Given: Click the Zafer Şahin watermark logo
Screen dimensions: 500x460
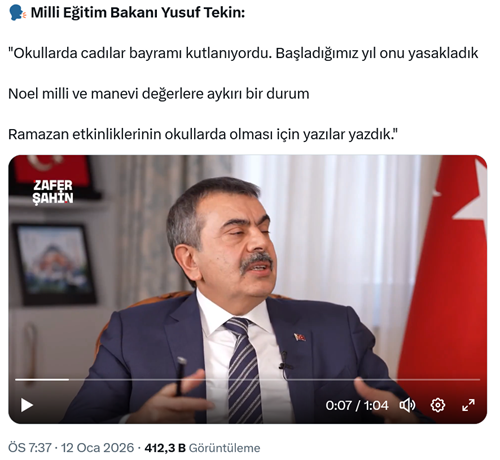Looking at the screenshot, I should coord(53,192).
